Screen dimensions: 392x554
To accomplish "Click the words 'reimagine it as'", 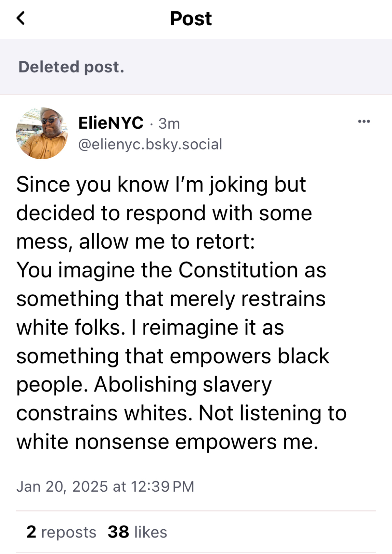I will coord(213,328).
